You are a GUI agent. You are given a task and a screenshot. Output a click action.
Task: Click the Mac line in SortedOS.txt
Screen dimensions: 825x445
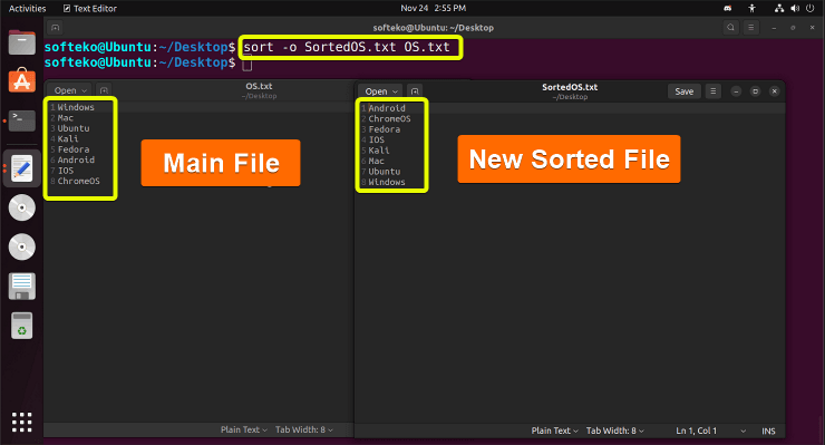point(376,161)
